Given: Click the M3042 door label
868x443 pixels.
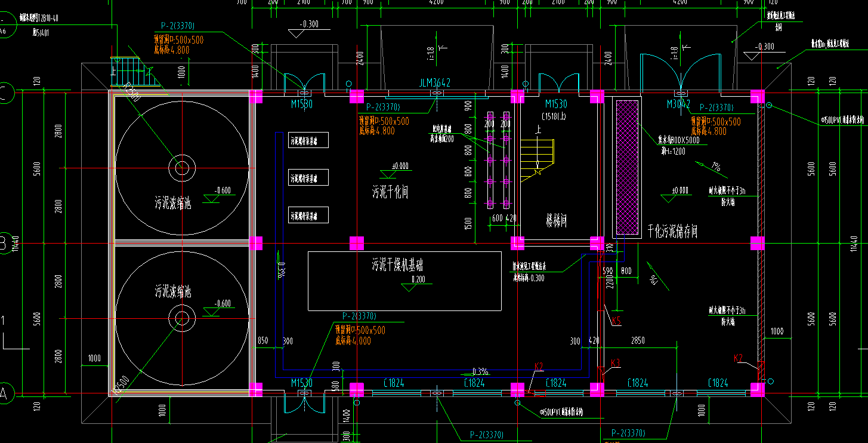Looking at the screenshot, I should 678,104.
